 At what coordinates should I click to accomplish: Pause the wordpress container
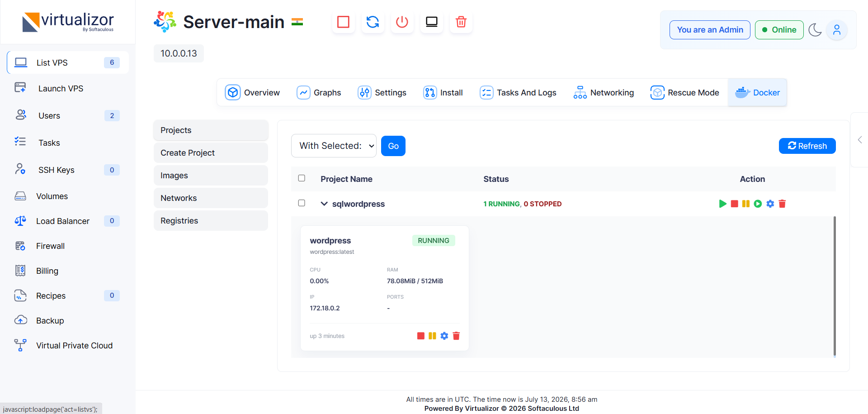(432, 336)
